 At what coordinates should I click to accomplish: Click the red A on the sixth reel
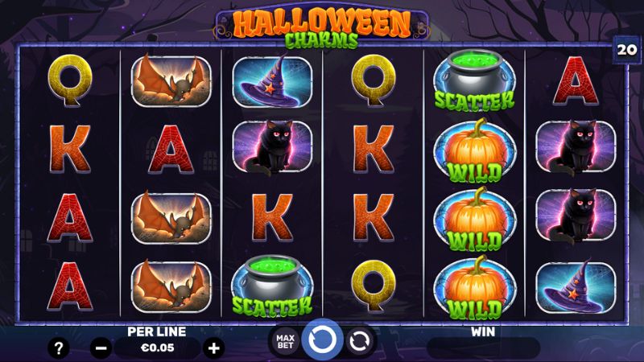576,81
